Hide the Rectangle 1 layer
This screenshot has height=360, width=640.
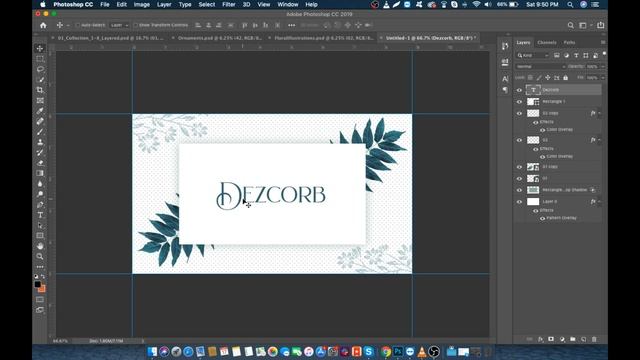pyautogui.click(x=519, y=102)
